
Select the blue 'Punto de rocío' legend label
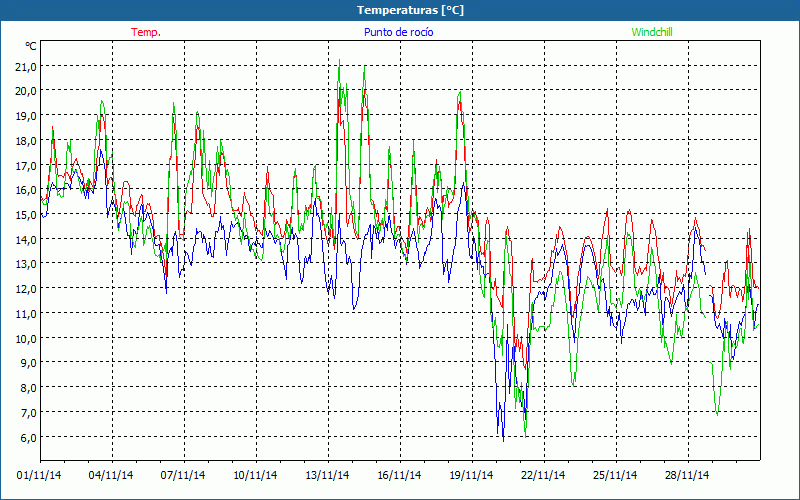click(398, 32)
